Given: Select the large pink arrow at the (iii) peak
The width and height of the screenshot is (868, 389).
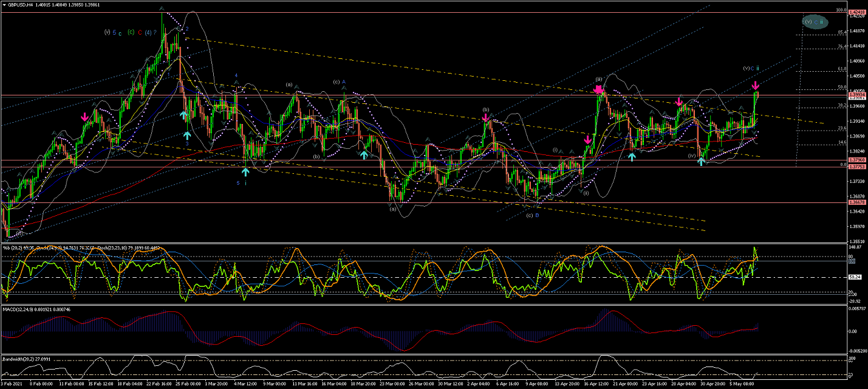Looking at the screenshot, I should point(600,90).
